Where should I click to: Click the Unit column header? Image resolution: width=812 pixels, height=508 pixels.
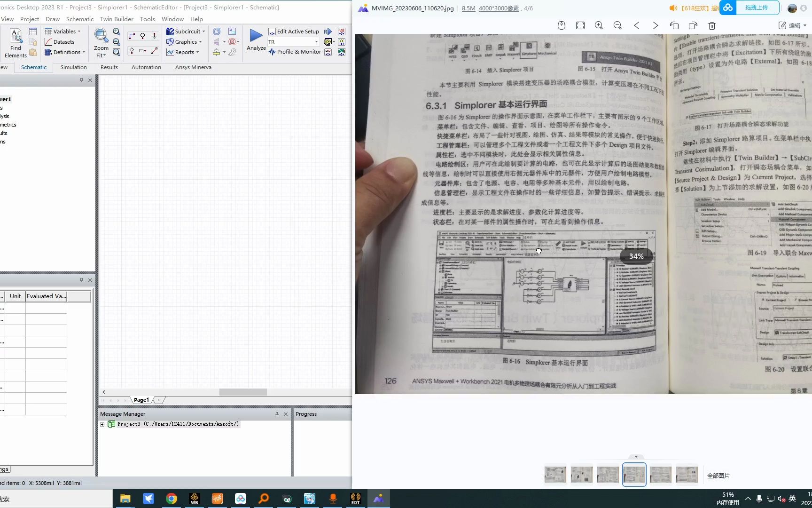pos(15,296)
